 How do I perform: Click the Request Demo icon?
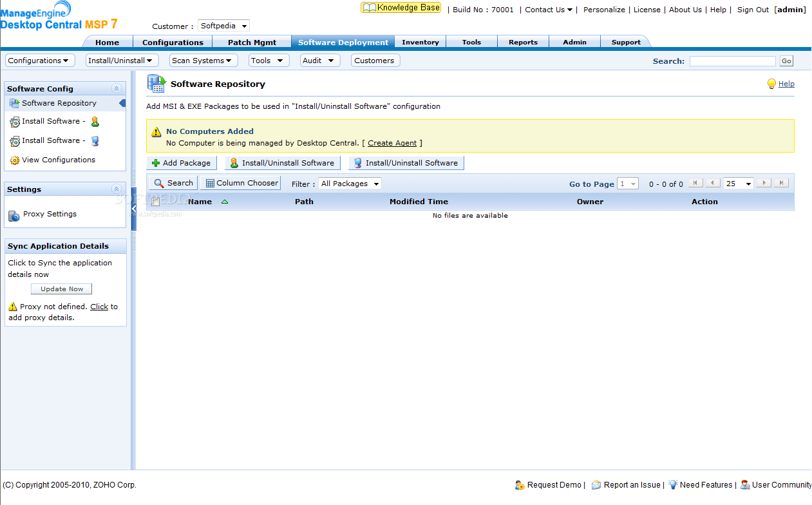520,485
